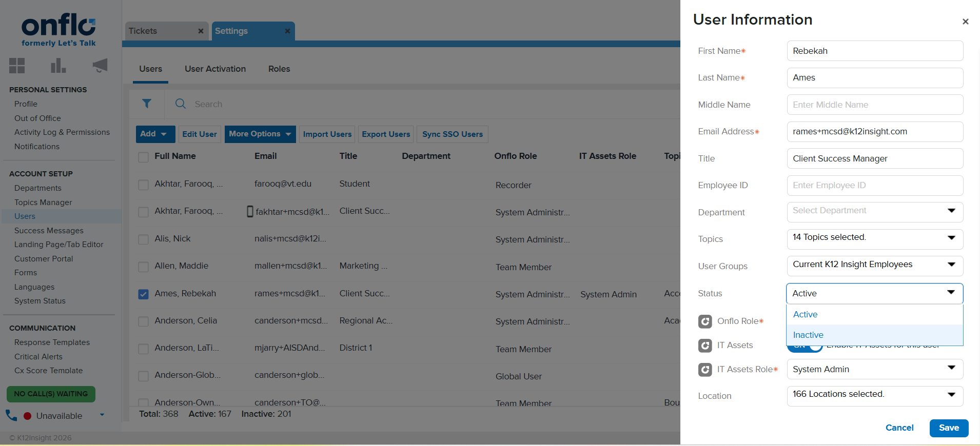Close the User Information panel
980x446 pixels.
click(x=965, y=22)
